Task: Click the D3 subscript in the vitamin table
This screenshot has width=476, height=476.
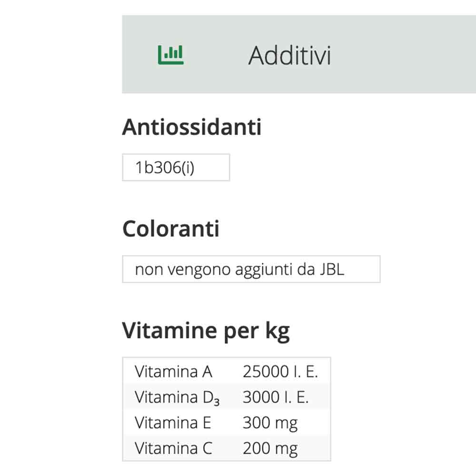Action: click(x=211, y=398)
